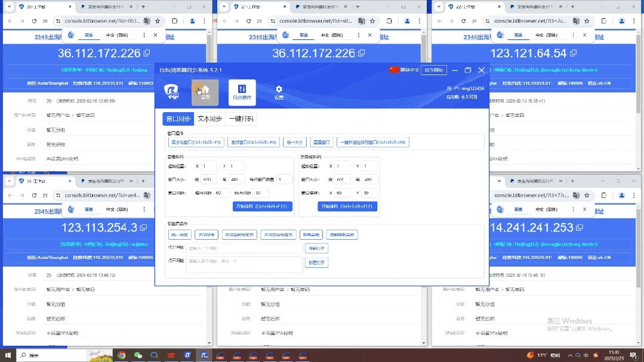Focus the multi-line URLs textarea
This screenshot has height=362, width=644.
[244, 265]
